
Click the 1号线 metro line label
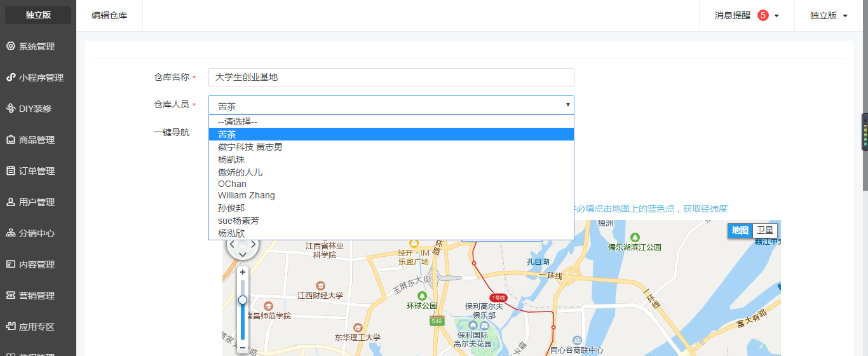(498, 298)
